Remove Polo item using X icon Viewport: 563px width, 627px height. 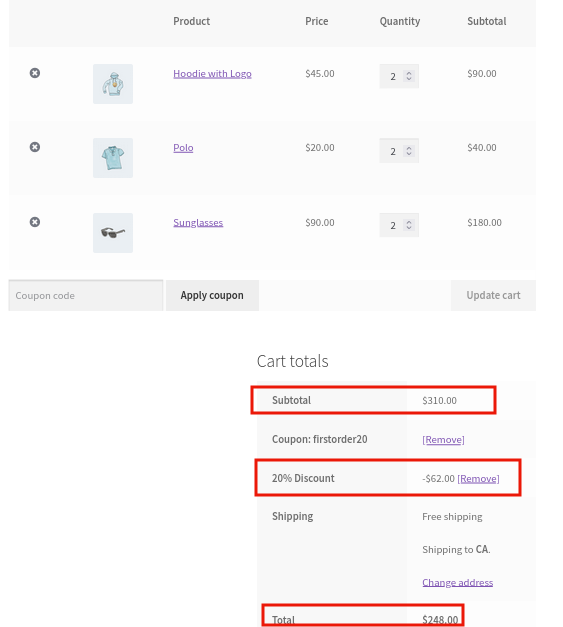coord(35,147)
